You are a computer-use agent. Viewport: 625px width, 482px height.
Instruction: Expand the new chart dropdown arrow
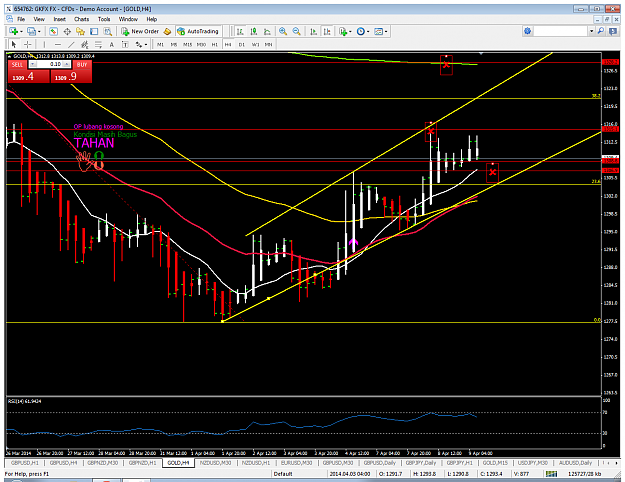click(21, 31)
